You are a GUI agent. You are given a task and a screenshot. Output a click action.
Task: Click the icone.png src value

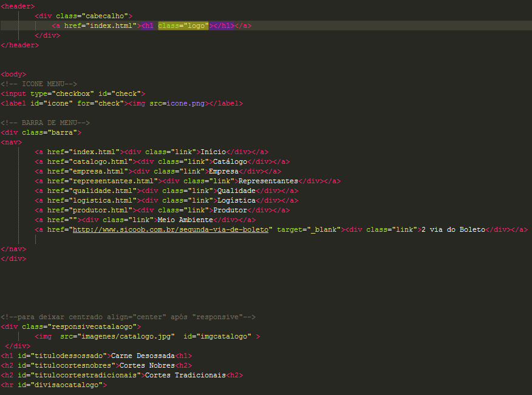(186, 103)
